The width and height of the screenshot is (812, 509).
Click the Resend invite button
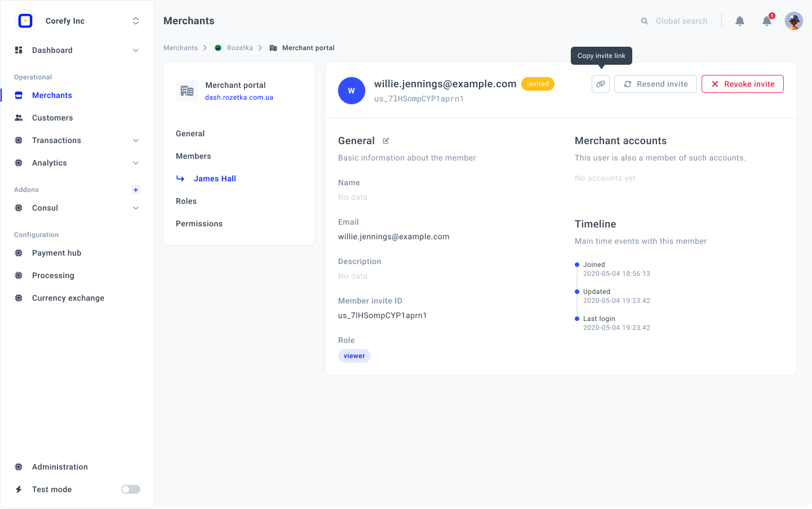pos(655,84)
